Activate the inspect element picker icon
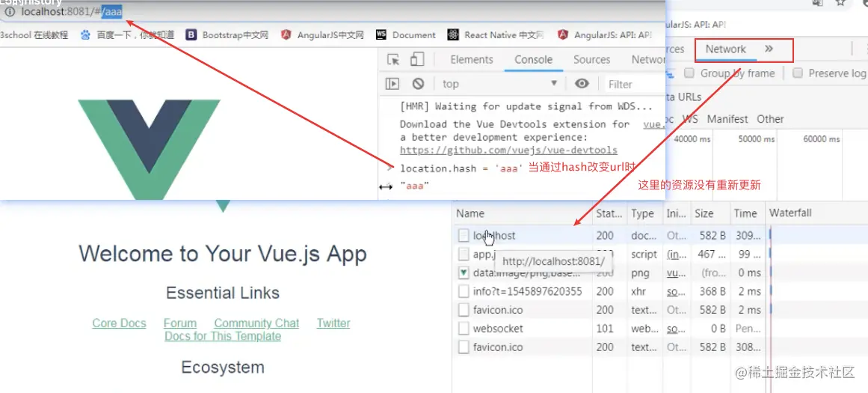868x393 pixels. point(393,59)
